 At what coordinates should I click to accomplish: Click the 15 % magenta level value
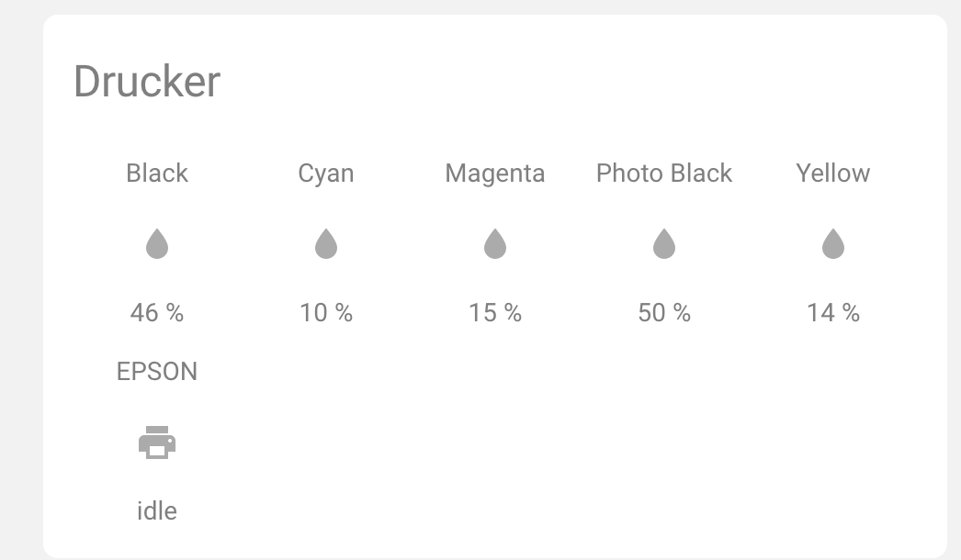click(x=495, y=313)
